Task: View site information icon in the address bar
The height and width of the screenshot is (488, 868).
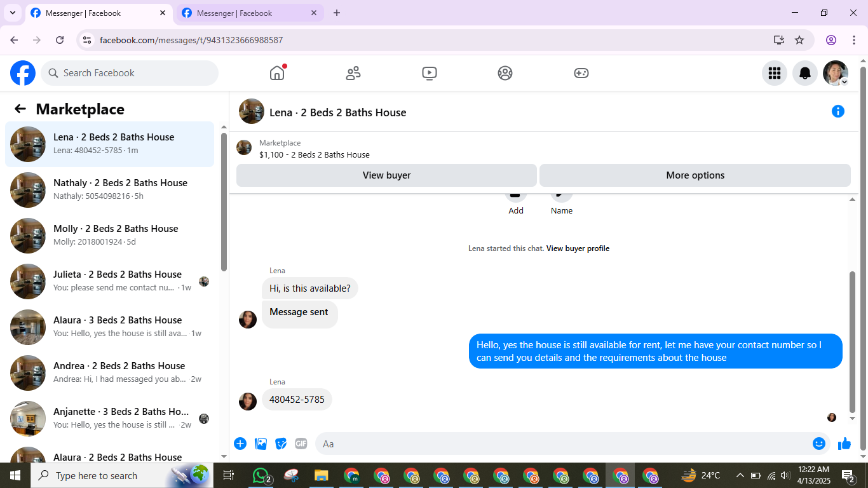Action: tap(87, 40)
